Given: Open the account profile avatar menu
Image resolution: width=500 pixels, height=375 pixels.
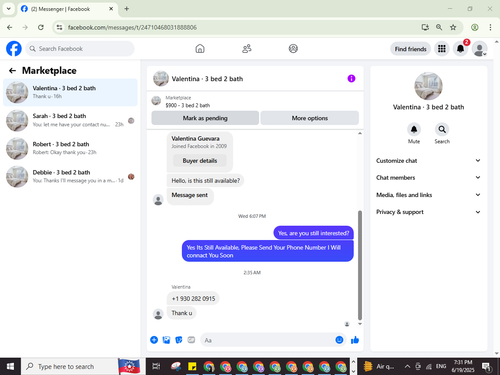Looking at the screenshot, I should pos(479,49).
